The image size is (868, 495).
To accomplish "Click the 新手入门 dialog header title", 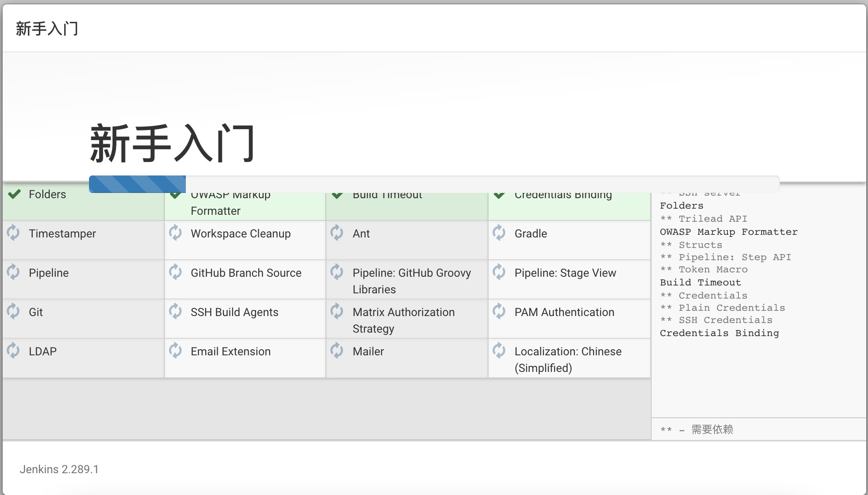I will 47,29.
